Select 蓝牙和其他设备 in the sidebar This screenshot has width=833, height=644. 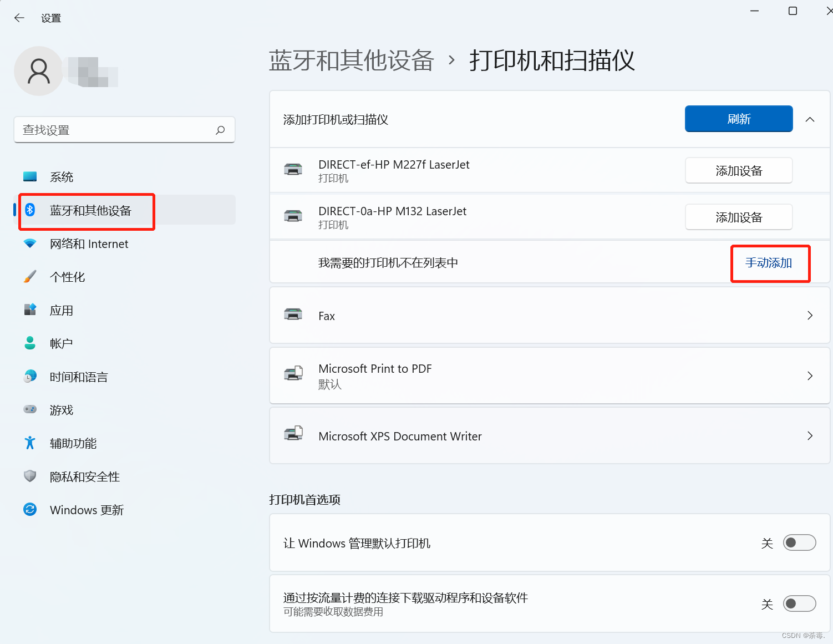[x=124, y=210]
